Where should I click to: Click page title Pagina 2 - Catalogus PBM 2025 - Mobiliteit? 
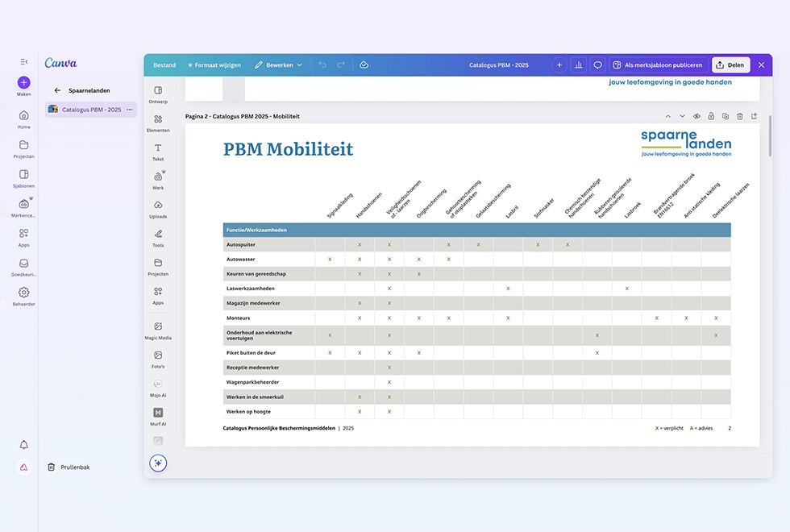pyautogui.click(x=243, y=116)
